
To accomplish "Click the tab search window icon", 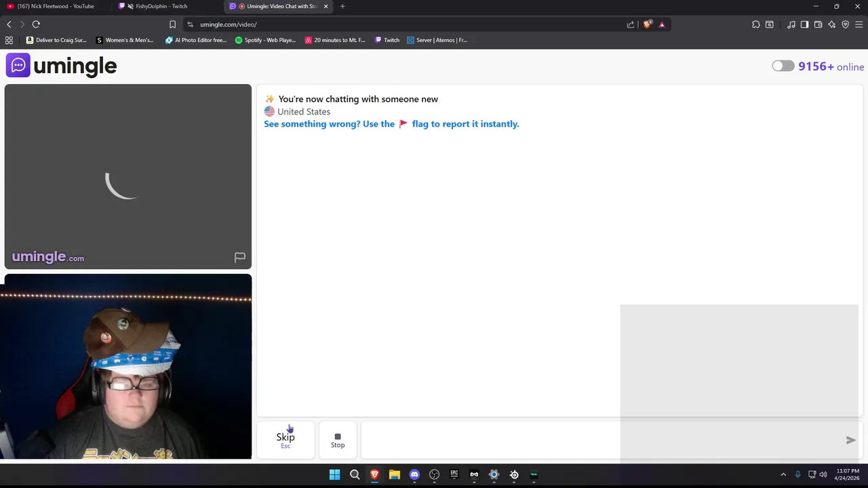I will (770, 24).
